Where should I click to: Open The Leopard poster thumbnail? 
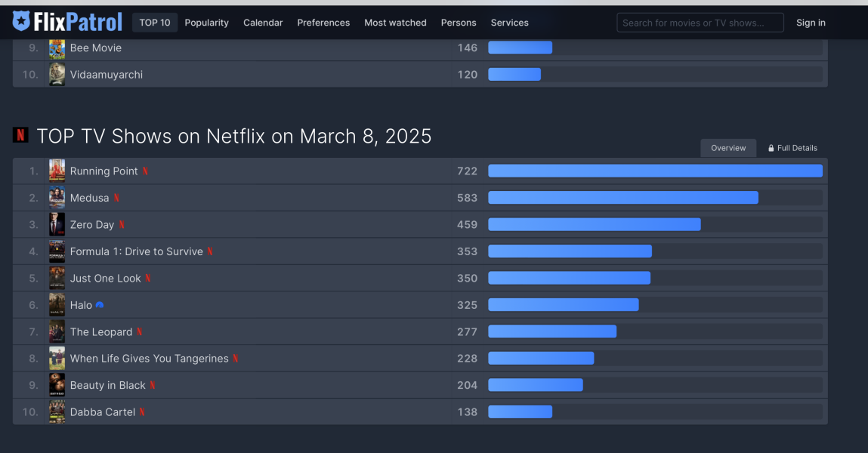pyautogui.click(x=57, y=332)
